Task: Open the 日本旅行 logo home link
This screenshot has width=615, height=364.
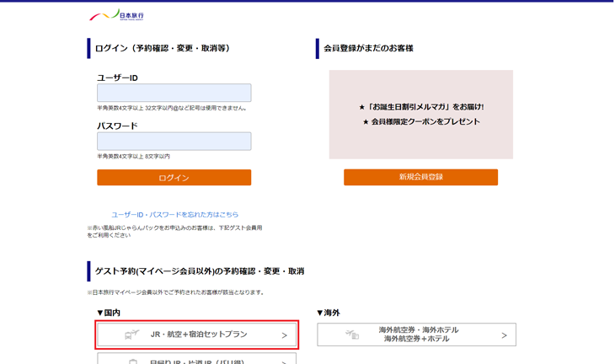Action: pyautogui.click(x=116, y=15)
